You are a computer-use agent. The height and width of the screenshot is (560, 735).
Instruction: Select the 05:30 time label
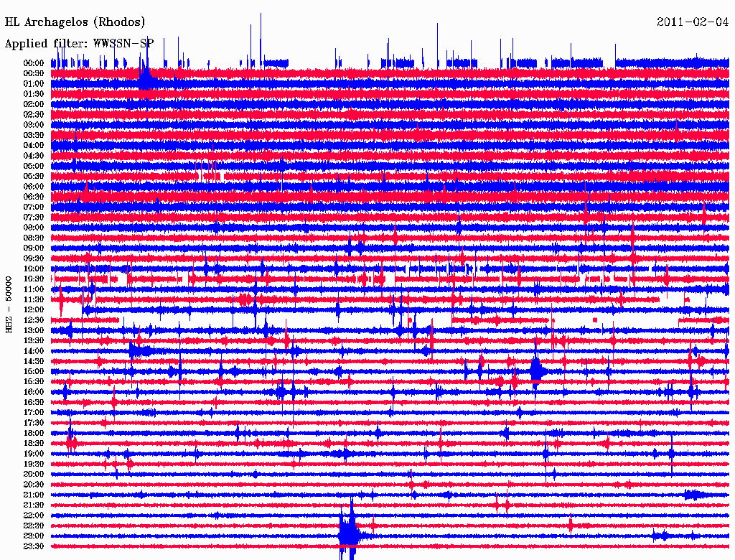[x=34, y=177]
